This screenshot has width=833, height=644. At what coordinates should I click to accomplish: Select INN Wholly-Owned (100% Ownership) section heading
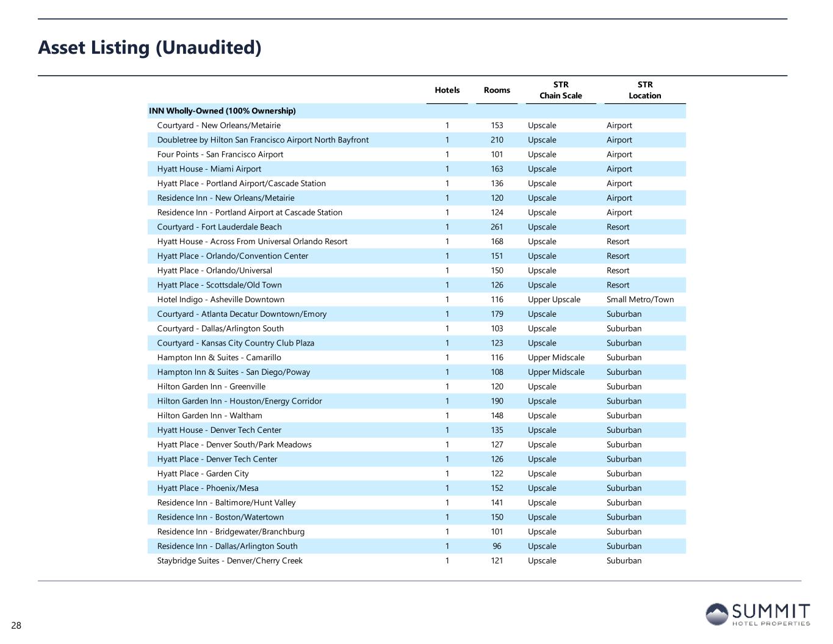(222, 110)
